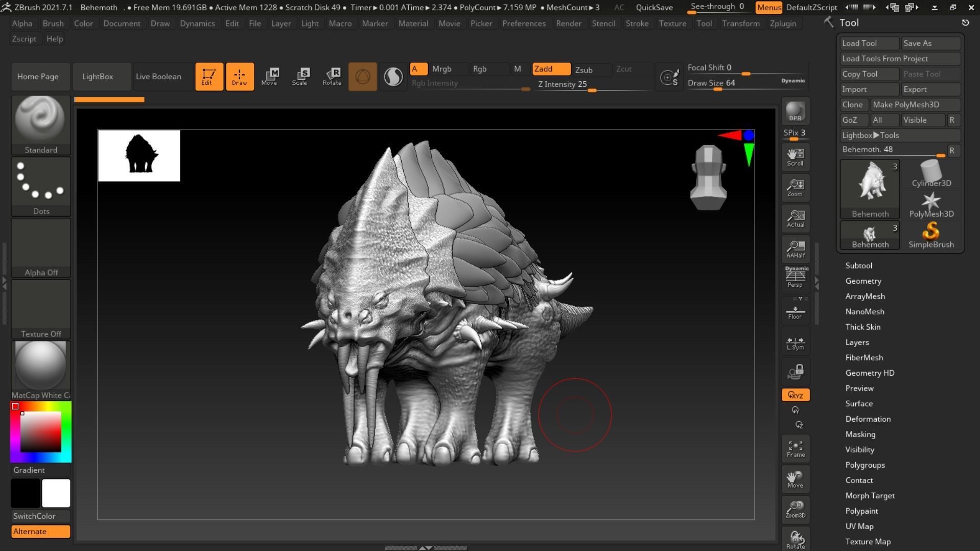Viewport: 980px width, 551px height.
Task: Select the white secondary color swatch
Action: (x=56, y=493)
